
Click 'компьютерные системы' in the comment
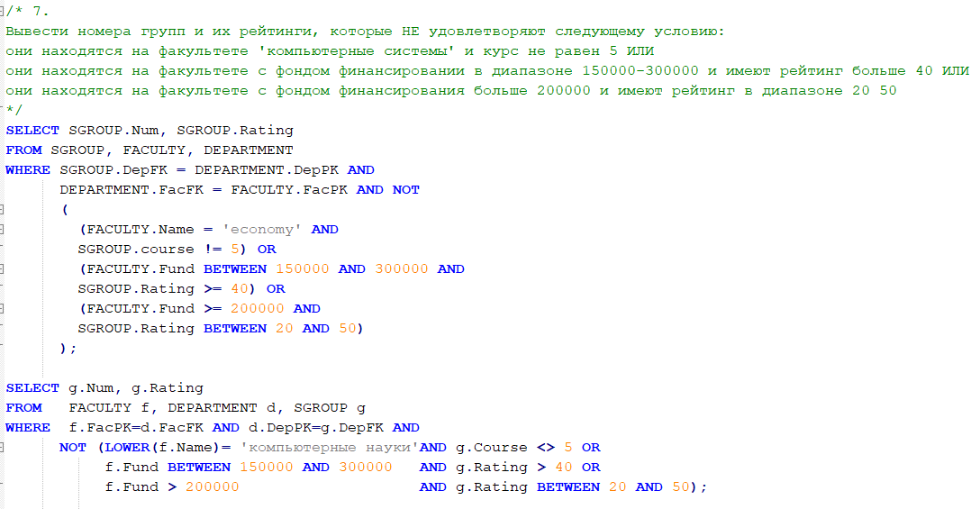tap(357, 51)
